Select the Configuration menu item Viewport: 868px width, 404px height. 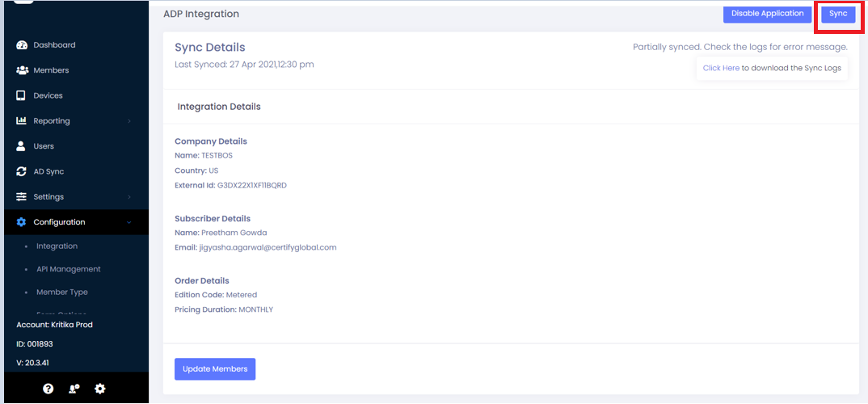pos(77,222)
